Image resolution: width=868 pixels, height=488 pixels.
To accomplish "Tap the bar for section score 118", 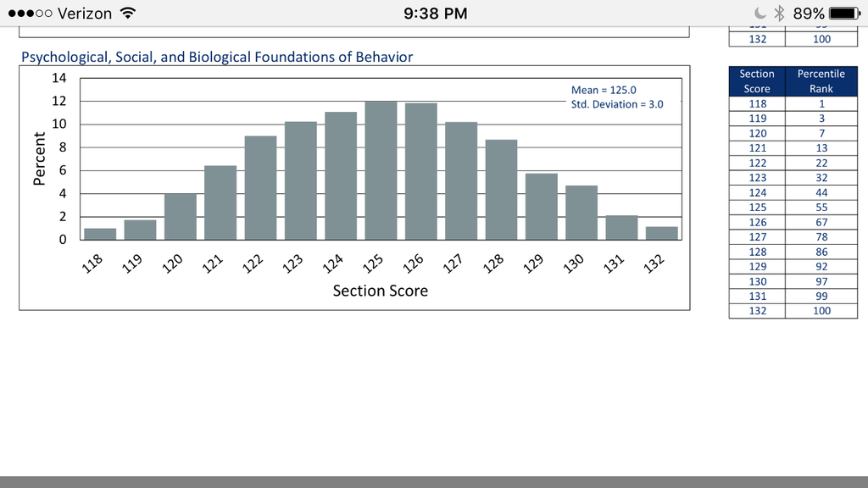I will coord(100,234).
